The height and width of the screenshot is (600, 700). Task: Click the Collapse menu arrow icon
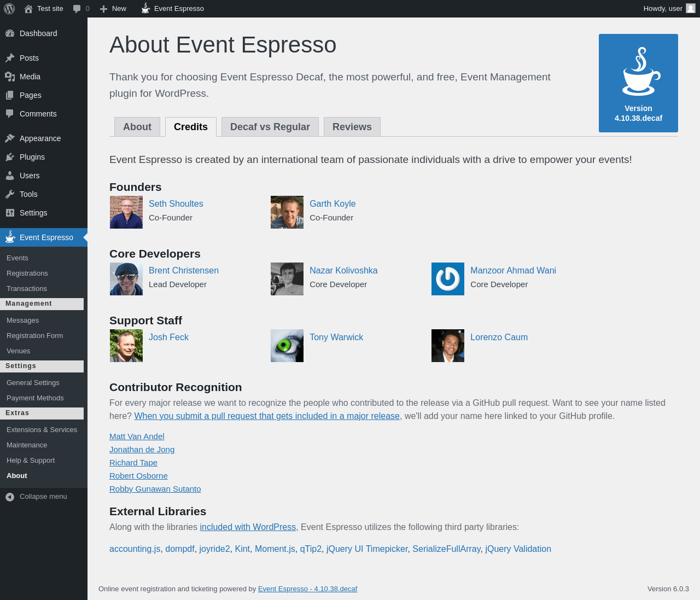click(x=10, y=497)
